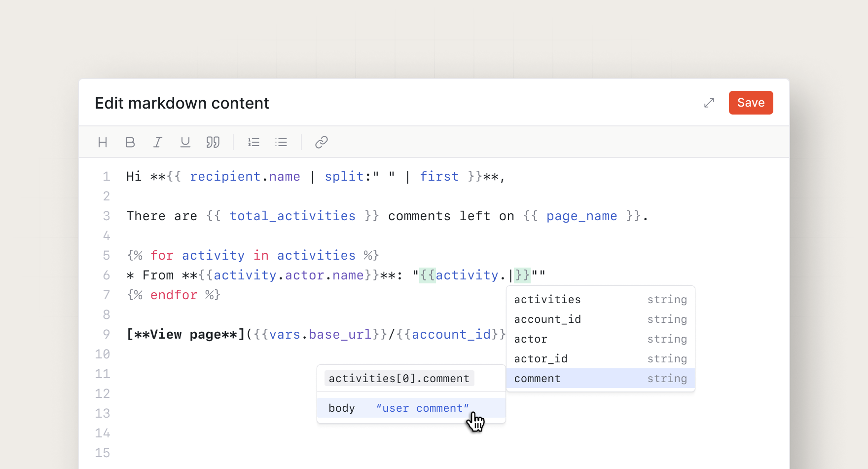Insert a numbered list
This screenshot has width=868, height=469.
pos(253,143)
